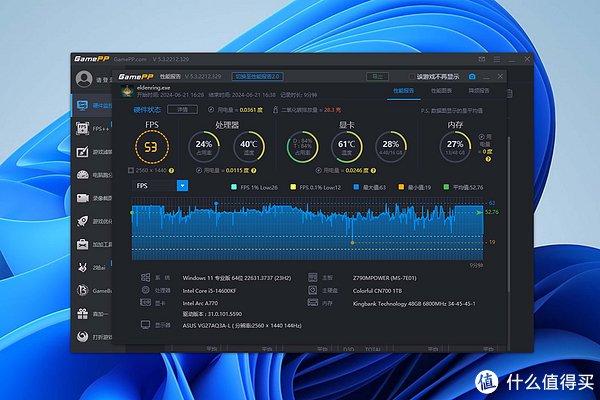Switch to the 性能图表 tab

coord(441,91)
